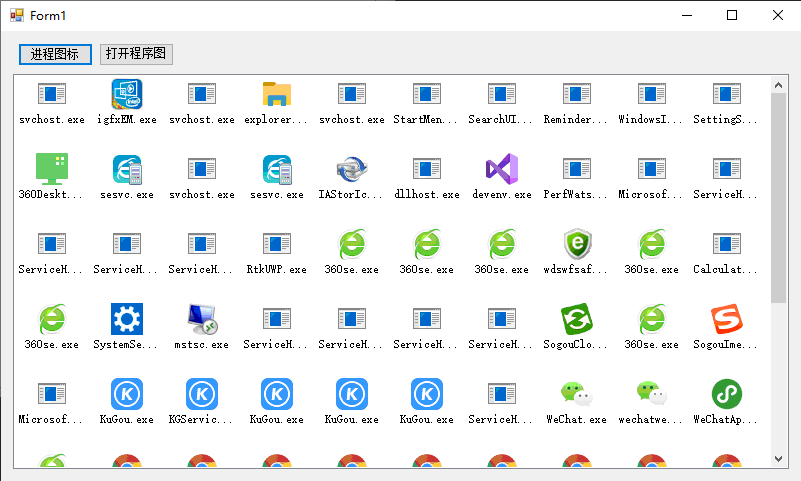
Task: Select the RtkUWP.exe item
Action: coord(277,253)
